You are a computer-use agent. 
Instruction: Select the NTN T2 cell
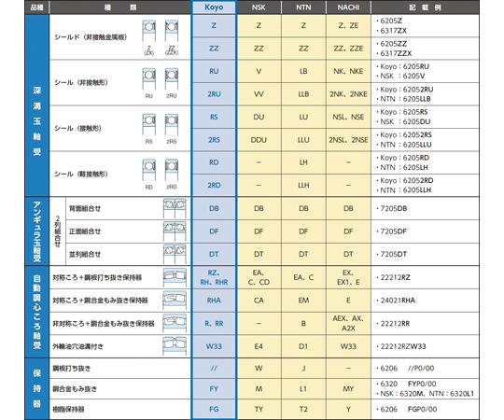303,409
